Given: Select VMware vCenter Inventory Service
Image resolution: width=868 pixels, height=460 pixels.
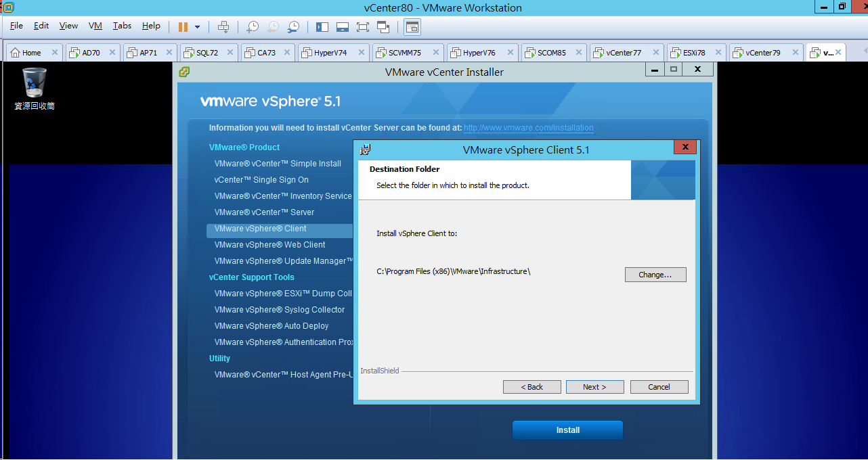Looking at the screenshot, I should click(x=283, y=196).
